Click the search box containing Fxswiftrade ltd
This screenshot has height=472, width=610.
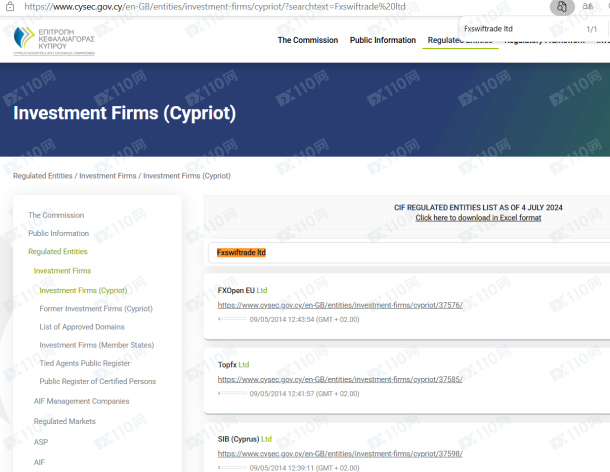tap(408, 253)
